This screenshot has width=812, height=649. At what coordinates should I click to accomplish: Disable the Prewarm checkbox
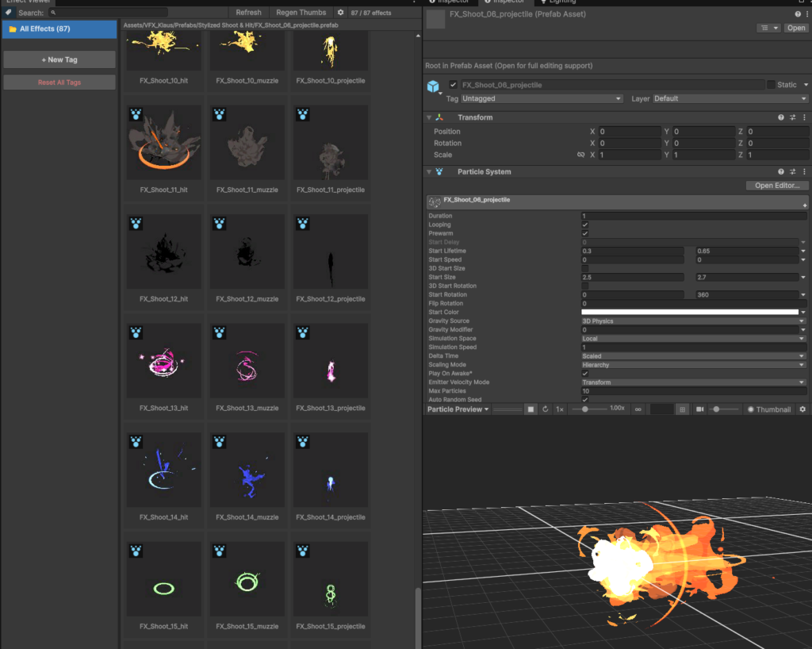click(585, 233)
